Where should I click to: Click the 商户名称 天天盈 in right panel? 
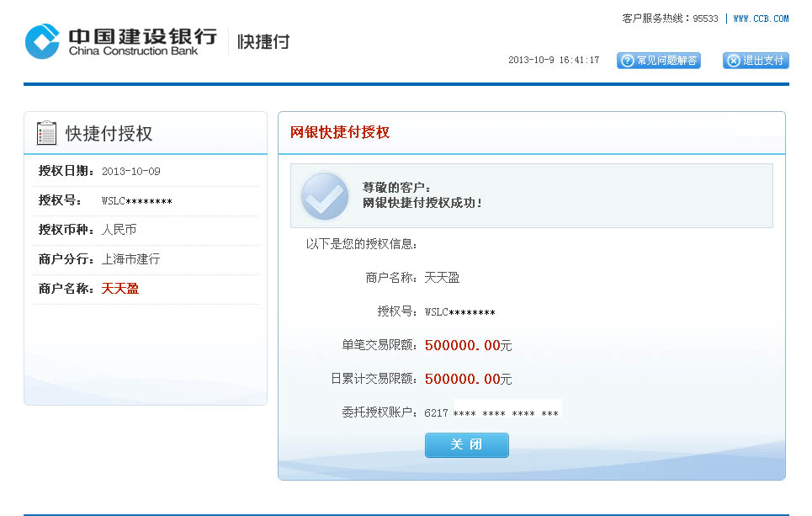[442, 279]
